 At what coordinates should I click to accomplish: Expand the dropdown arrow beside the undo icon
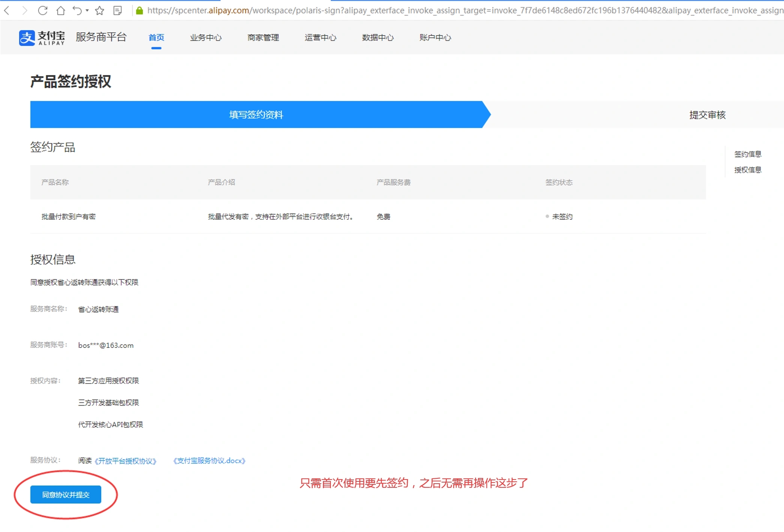(87, 10)
